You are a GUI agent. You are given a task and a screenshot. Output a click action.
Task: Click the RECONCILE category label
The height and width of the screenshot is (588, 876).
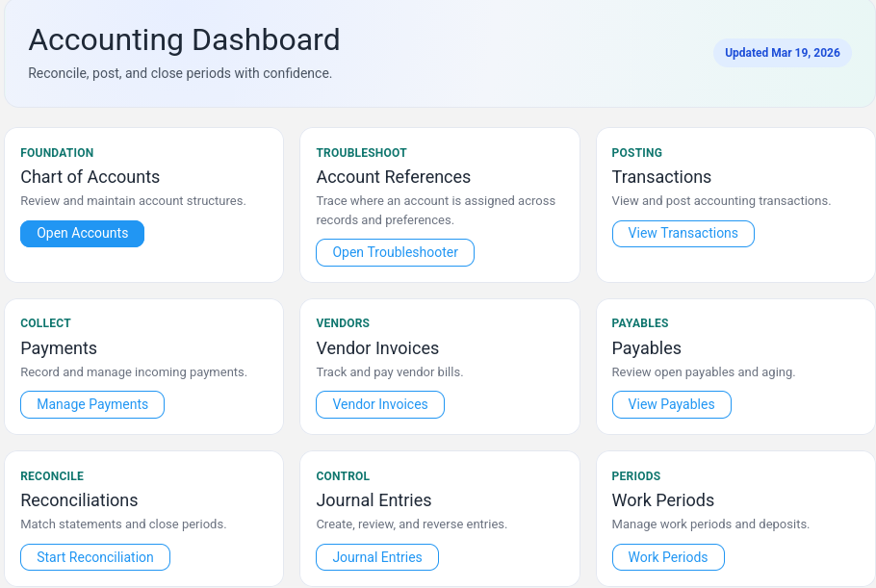52,476
